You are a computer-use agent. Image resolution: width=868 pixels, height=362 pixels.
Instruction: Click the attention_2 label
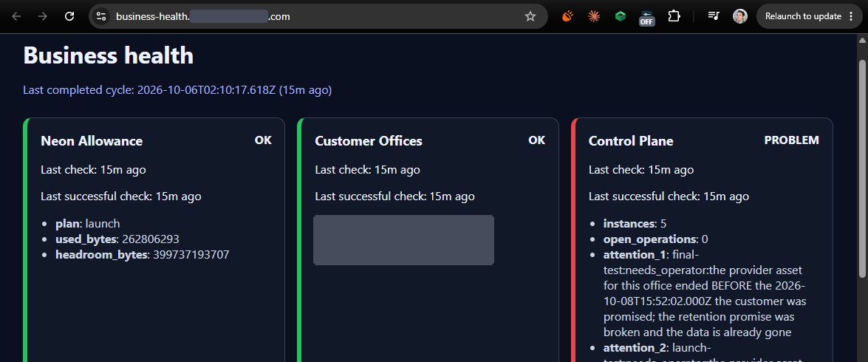pyautogui.click(x=635, y=348)
